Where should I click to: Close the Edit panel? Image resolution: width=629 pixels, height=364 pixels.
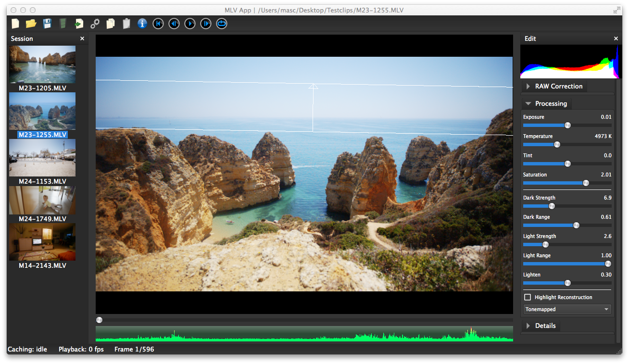click(x=616, y=38)
